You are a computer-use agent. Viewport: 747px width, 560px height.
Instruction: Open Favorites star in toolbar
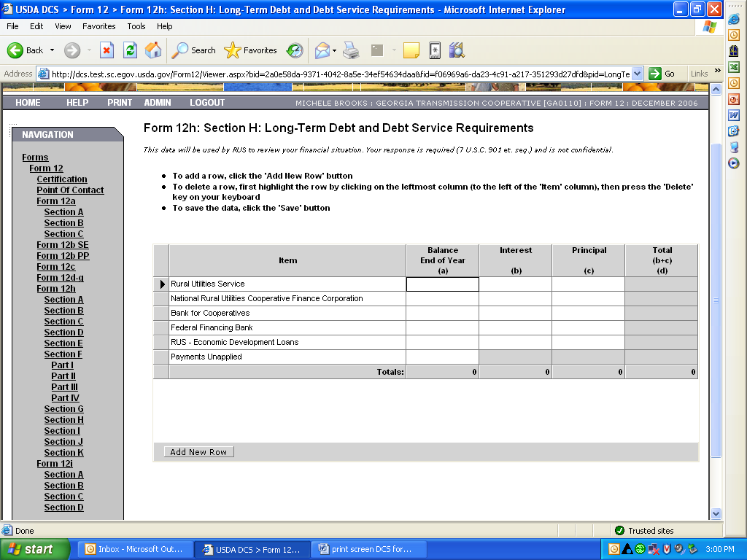pyautogui.click(x=233, y=50)
